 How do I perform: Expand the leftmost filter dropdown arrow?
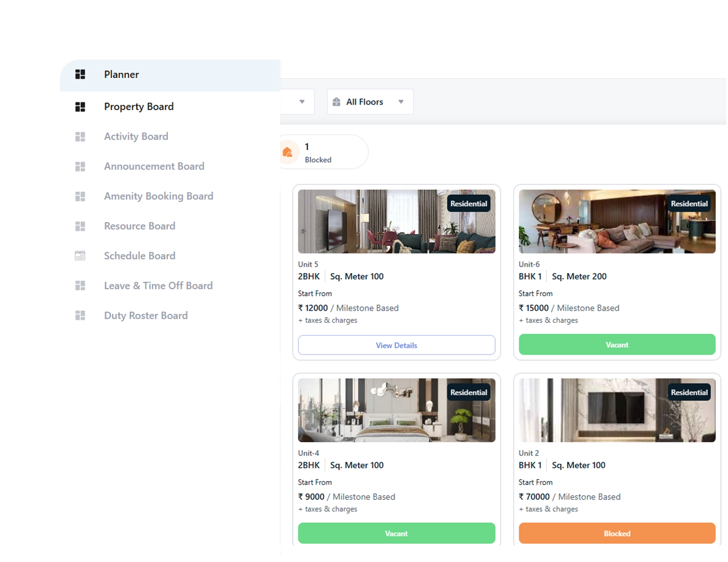coord(302,102)
